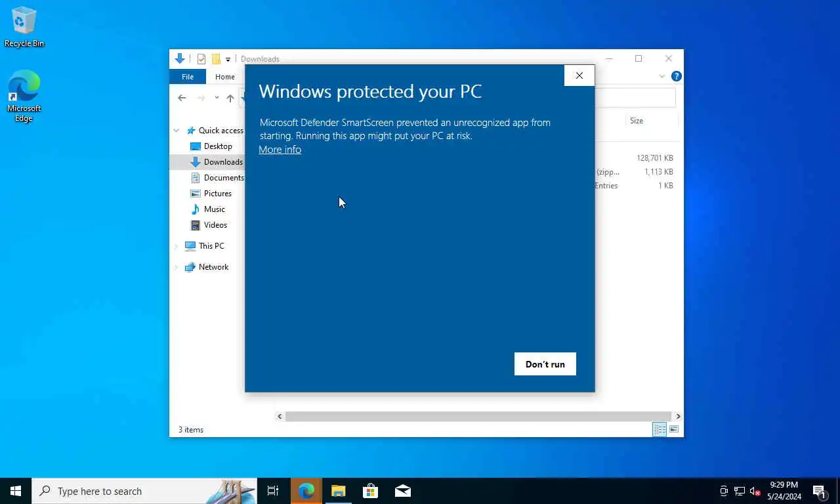Click the Meet Now tray icon
Image resolution: width=840 pixels, height=504 pixels.
[724, 491]
